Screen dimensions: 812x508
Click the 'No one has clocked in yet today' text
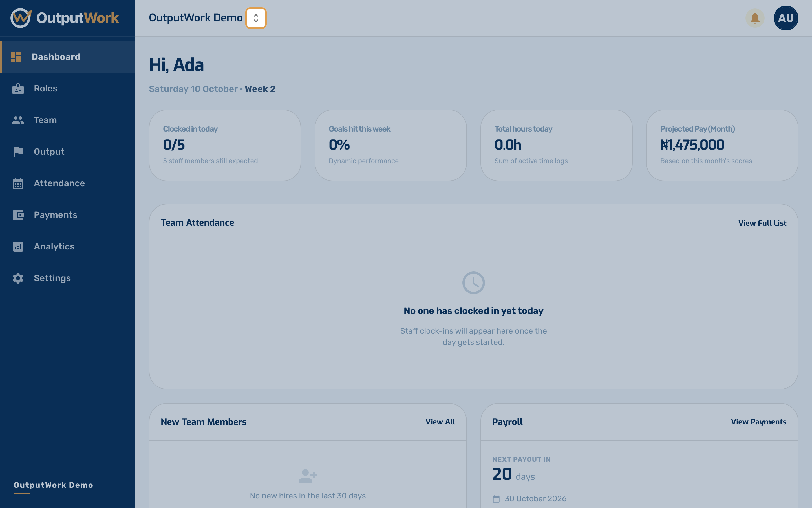coord(473,311)
